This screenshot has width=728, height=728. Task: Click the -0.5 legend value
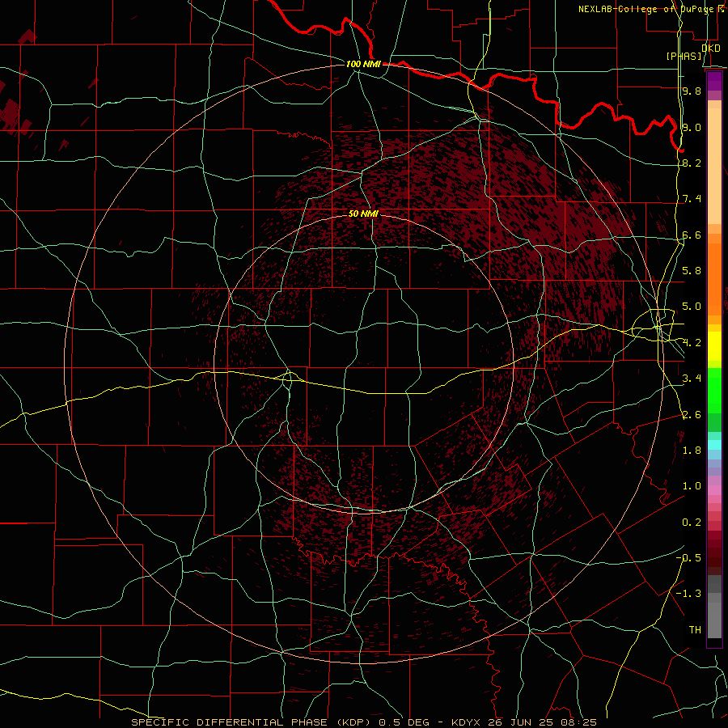coord(688,558)
